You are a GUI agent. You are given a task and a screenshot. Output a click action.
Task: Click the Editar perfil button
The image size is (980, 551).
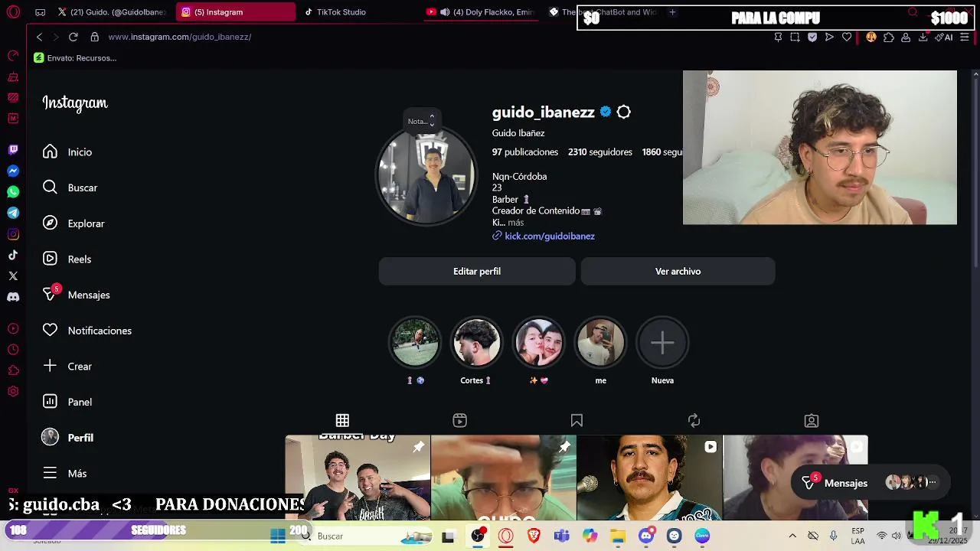[x=477, y=272]
